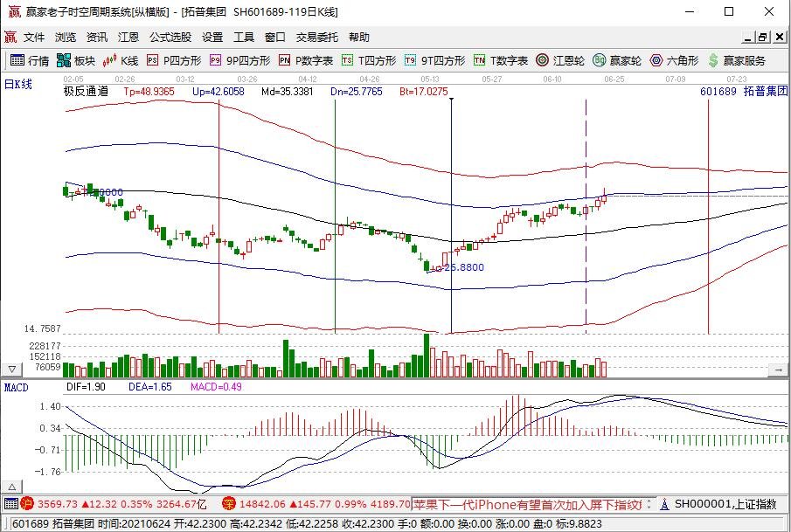This screenshot has width=791, height=532.
Task: Click the down triangle below volume axis
Action: coord(11,370)
